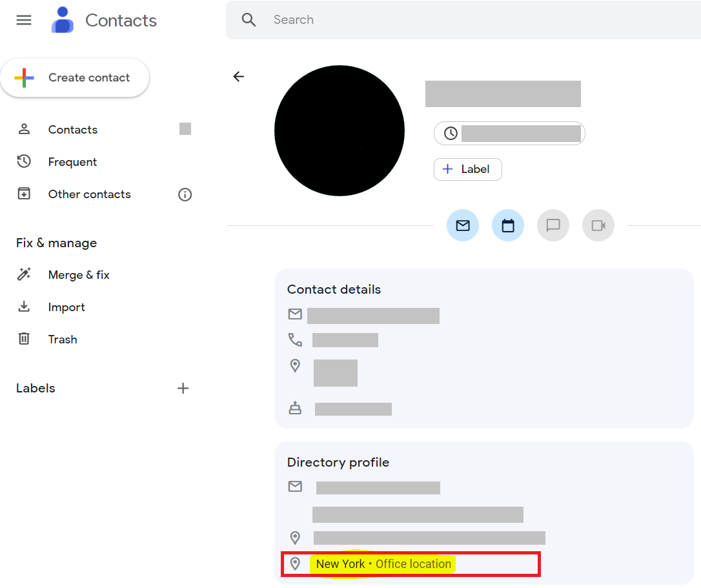Click the chat bubble action button

click(x=553, y=225)
